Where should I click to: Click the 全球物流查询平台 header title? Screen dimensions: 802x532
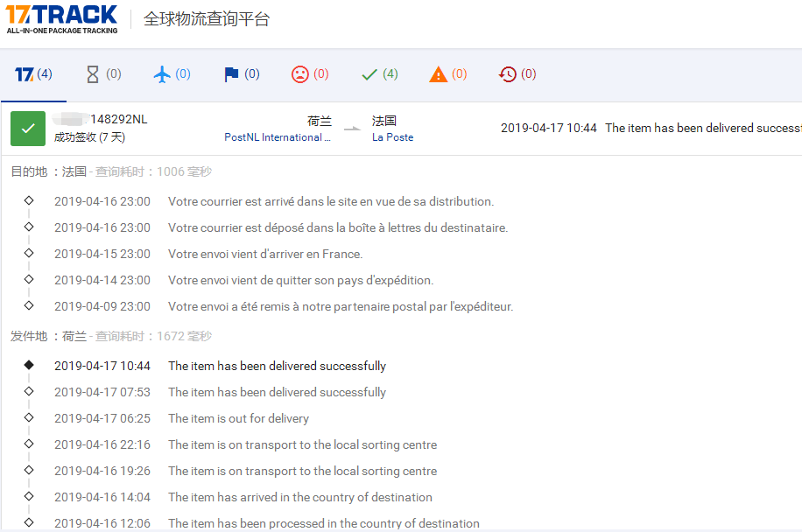tap(207, 19)
